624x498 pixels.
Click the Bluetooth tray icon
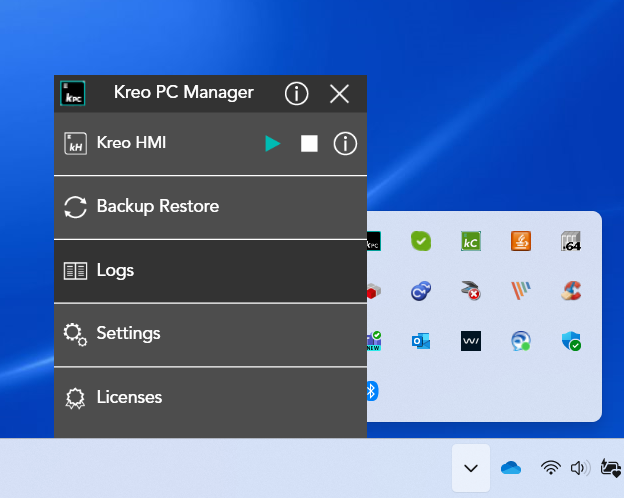pyautogui.click(x=371, y=391)
